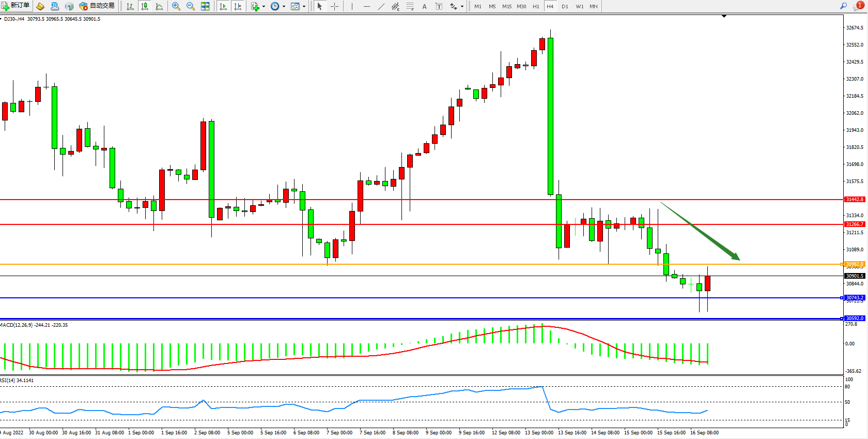The width and height of the screenshot is (868, 439).
Task: Open the tile windows icon
Action: pyautogui.click(x=205, y=6)
